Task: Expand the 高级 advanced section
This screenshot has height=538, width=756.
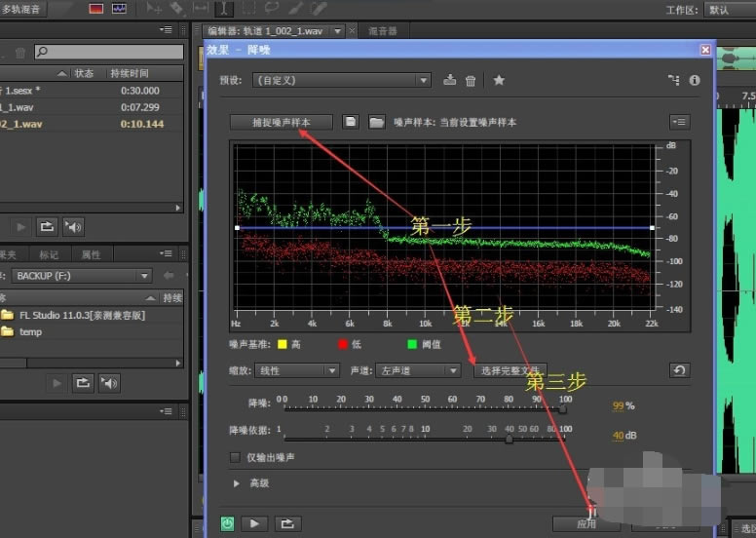Action: [x=236, y=482]
